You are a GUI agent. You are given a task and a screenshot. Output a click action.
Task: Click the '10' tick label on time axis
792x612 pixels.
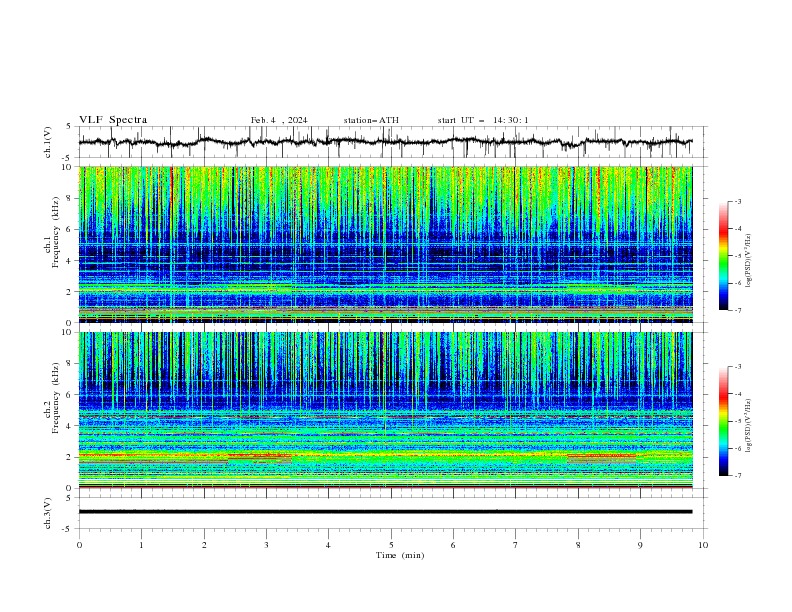click(703, 545)
